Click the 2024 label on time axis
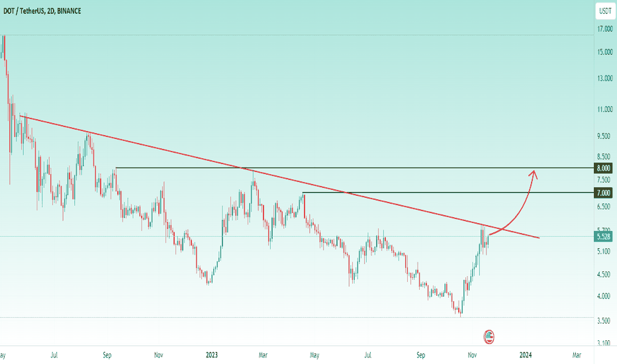The image size is (617, 364). pyautogui.click(x=526, y=355)
